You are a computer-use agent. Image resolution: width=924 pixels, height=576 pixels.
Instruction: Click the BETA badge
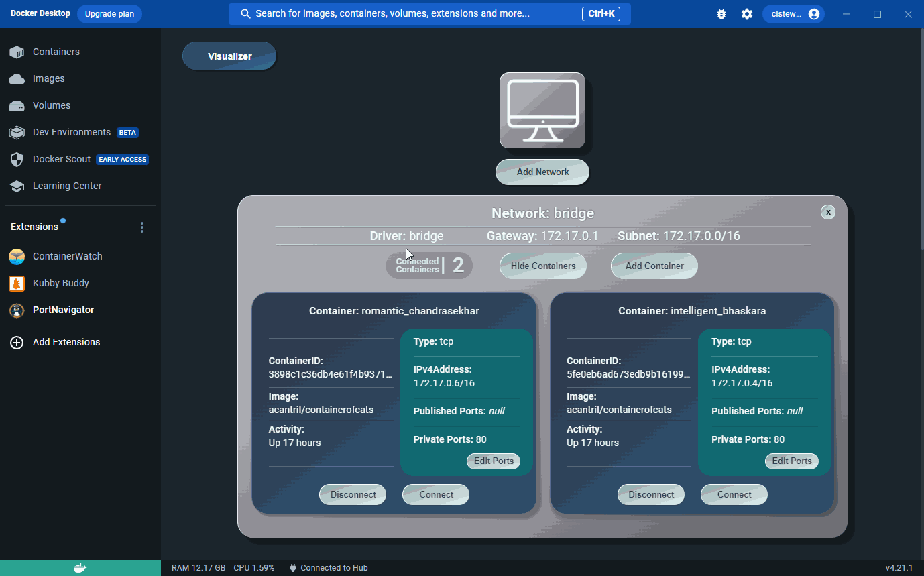(x=127, y=133)
